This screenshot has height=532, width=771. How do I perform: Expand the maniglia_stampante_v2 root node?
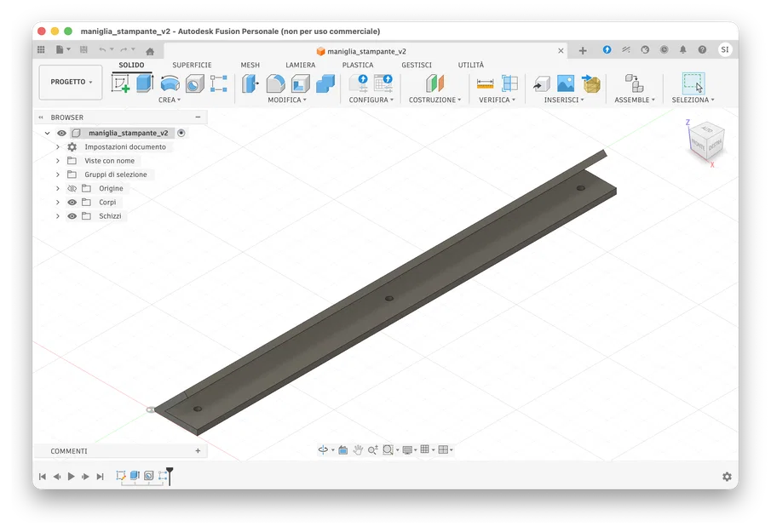click(48, 133)
